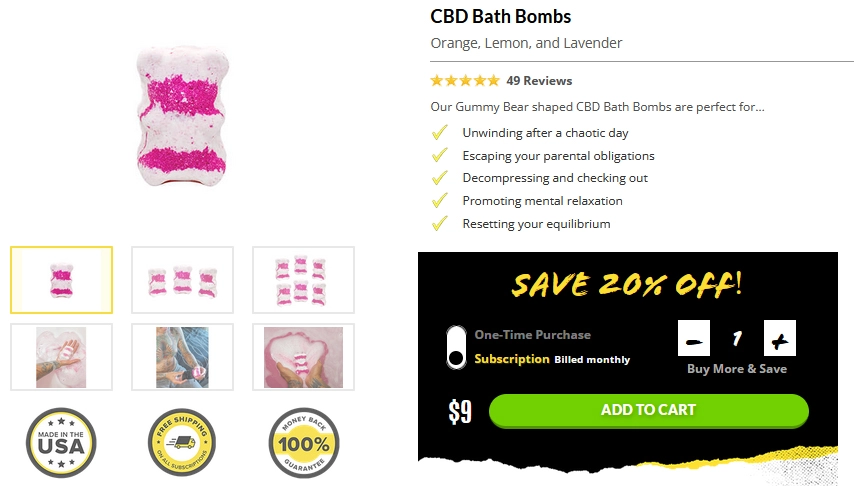Image resolution: width=854 pixels, height=486 pixels.
Task: Select the three bath bombs thumbnail
Action: pyautogui.click(x=182, y=280)
